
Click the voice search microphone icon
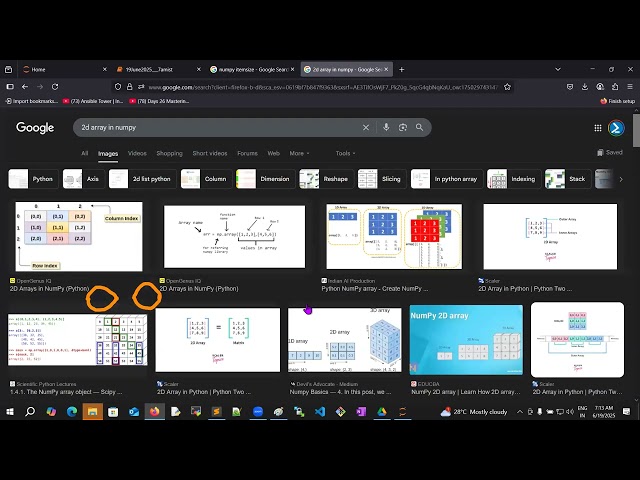(x=386, y=127)
